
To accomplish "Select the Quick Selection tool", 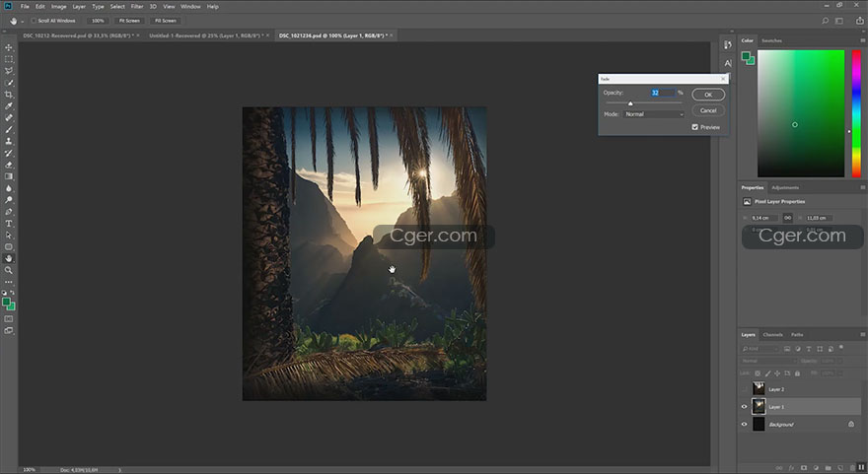I will tap(8, 83).
